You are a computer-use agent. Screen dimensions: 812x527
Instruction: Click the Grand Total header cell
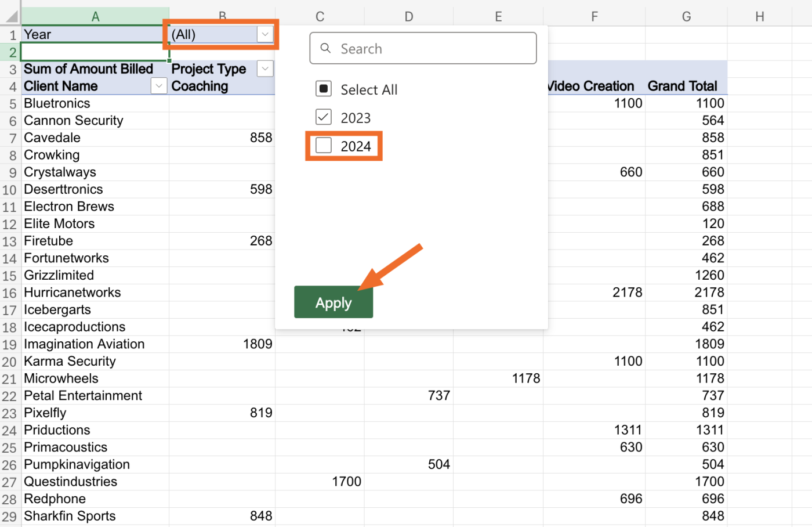pyautogui.click(x=686, y=86)
